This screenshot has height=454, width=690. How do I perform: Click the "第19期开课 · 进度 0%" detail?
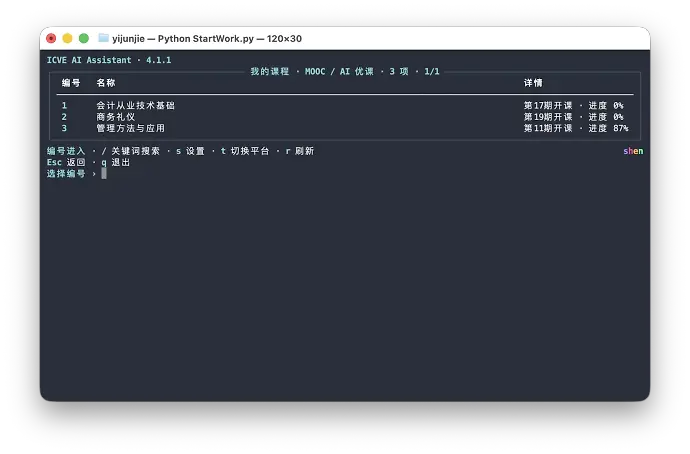click(573, 117)
